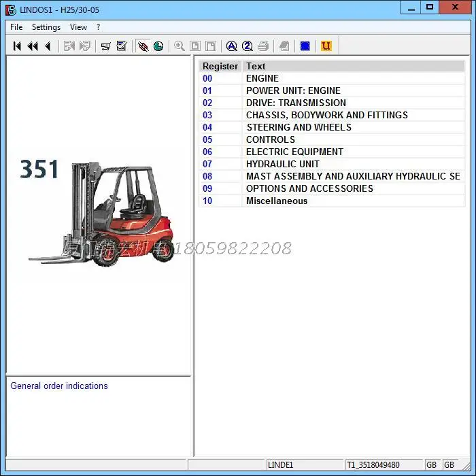Click register number 08

coord(207,176)
